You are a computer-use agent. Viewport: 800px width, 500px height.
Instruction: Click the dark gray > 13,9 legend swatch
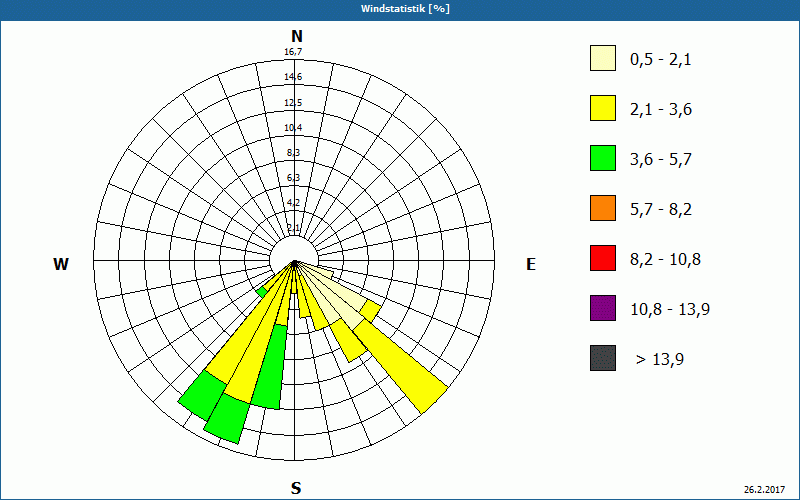(x=603, y=358)
